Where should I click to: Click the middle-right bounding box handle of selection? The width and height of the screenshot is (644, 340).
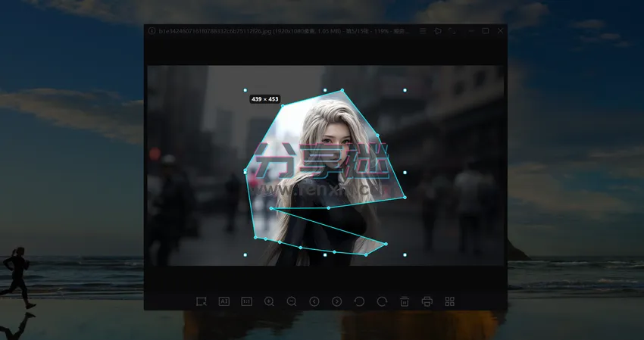click(405, 173)
